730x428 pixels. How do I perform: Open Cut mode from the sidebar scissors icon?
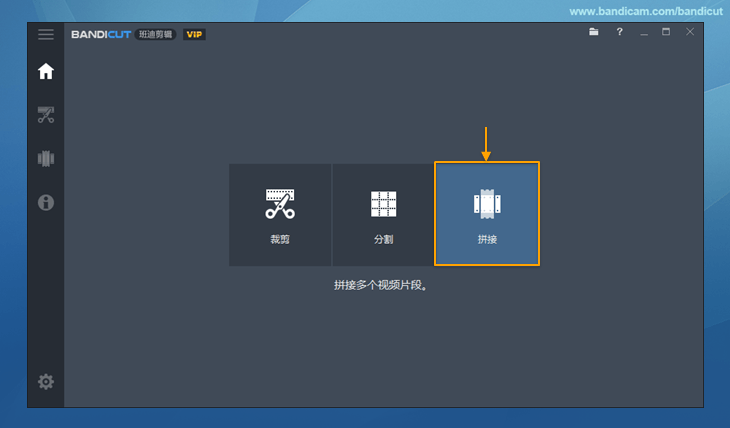(46, 115)
